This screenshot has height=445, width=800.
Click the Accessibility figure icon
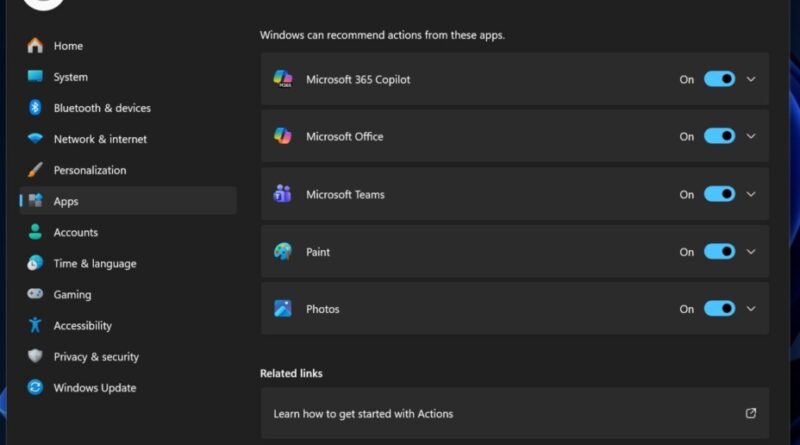[x=35, y=325]
